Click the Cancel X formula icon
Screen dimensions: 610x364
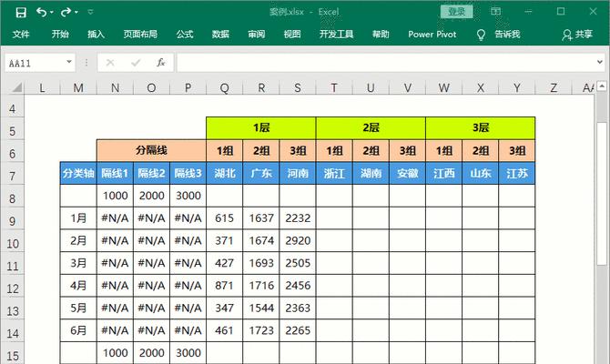point(110,63)
